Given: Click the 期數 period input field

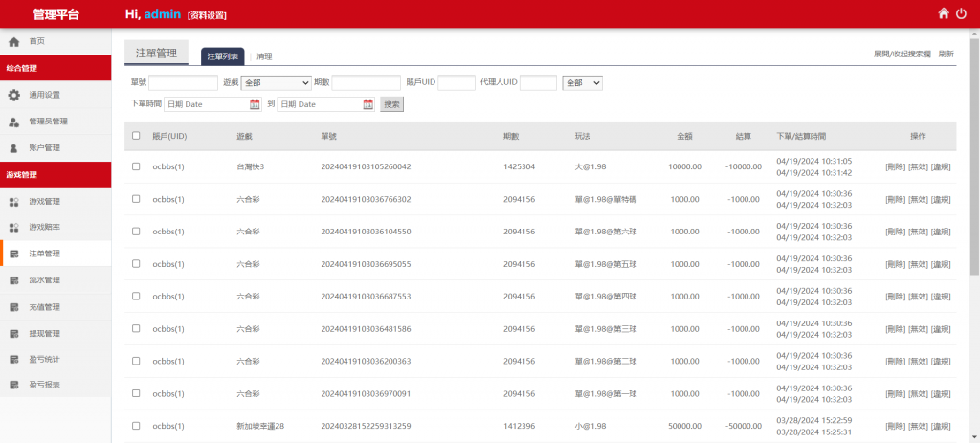Looking at the screenshot, I should tap(367, 82).
